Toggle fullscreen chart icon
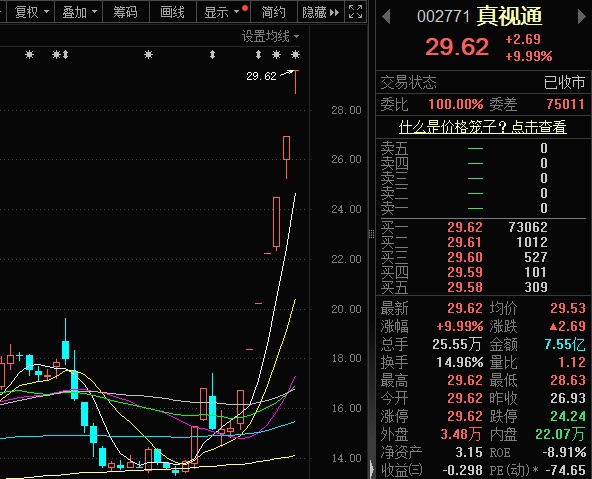 (355, 12)
